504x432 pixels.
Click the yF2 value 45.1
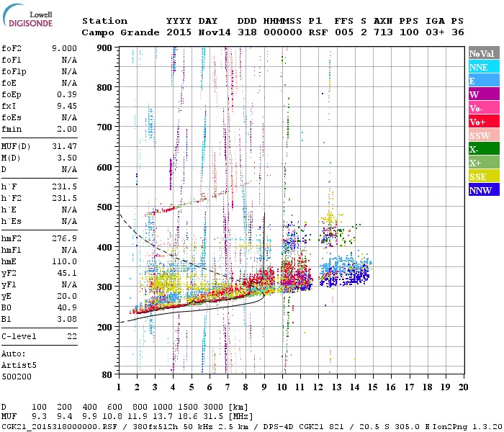coord(67,273)
